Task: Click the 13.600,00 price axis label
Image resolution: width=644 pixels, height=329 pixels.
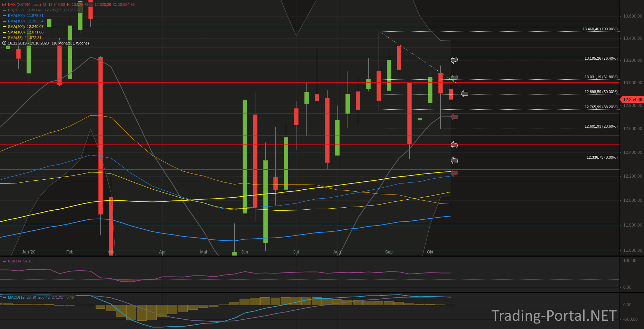Action: 633,16
